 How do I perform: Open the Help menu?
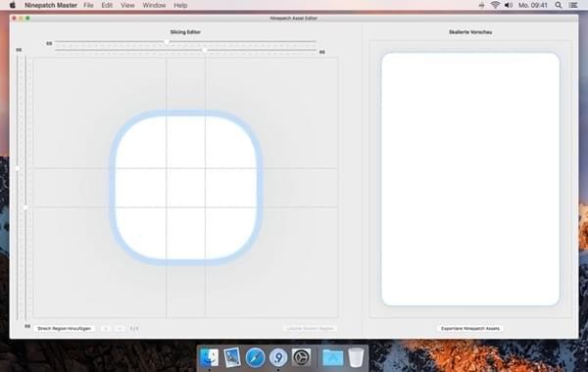180,5
